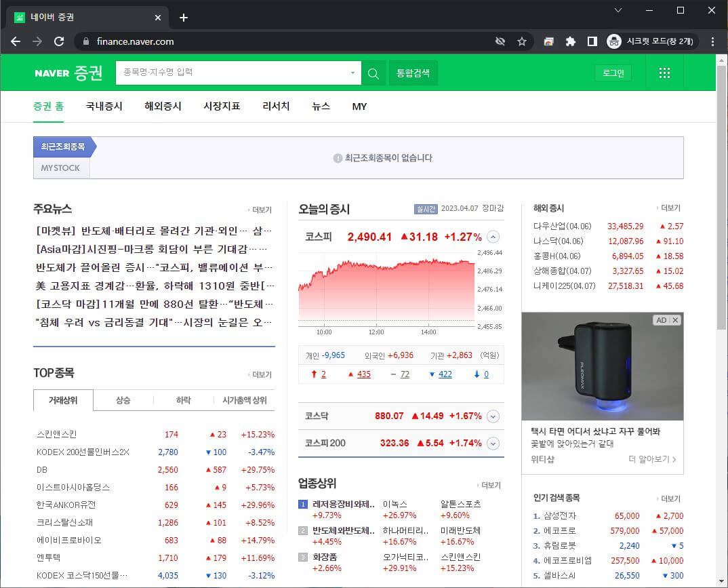Open 에코프로 in popular search list
The image size is (728, 588).
pyautogui.click(x=559, y=531)
